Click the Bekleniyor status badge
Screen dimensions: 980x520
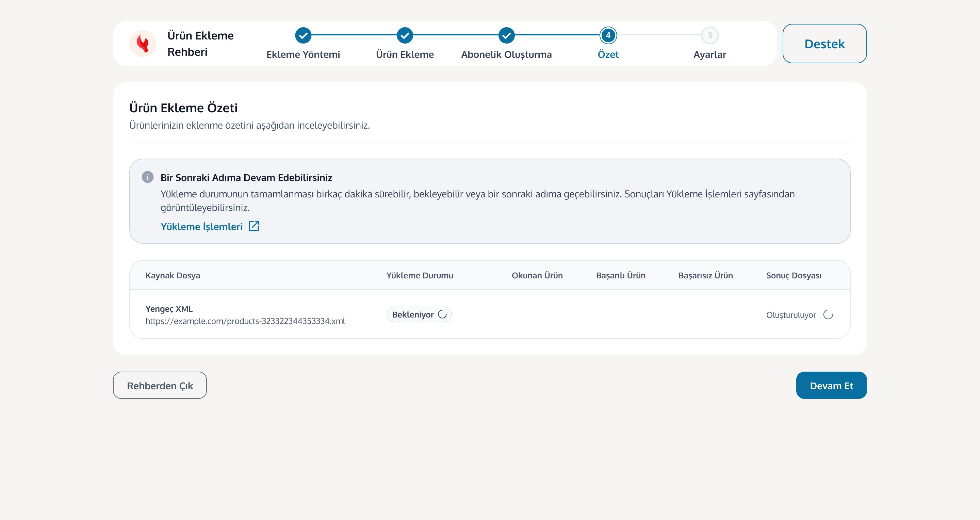[x=419, y=314]
